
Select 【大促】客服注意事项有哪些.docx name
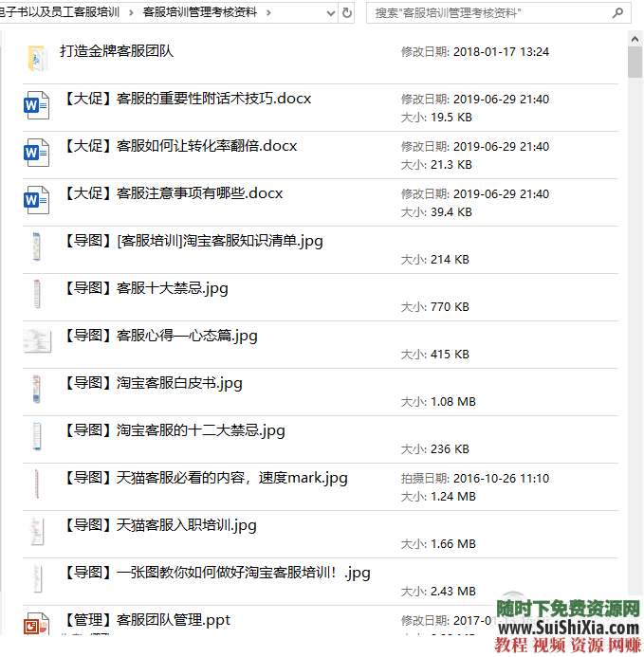point(173,193)
